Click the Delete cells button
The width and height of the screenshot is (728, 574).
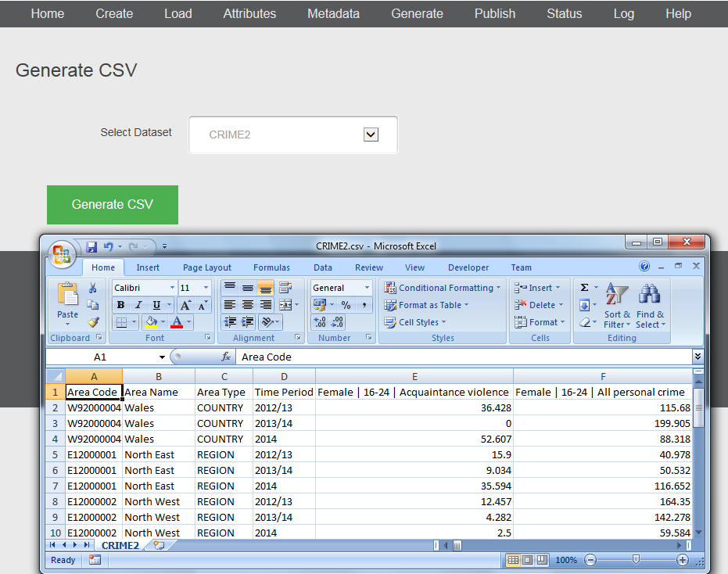tap(539, 305)
